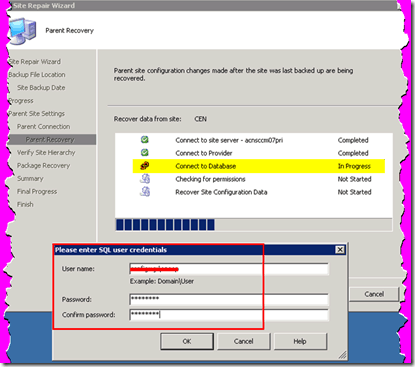Click Cancel in SQL credentials dialog
This screenshot has height=367, width=415.
pos(244,341)
